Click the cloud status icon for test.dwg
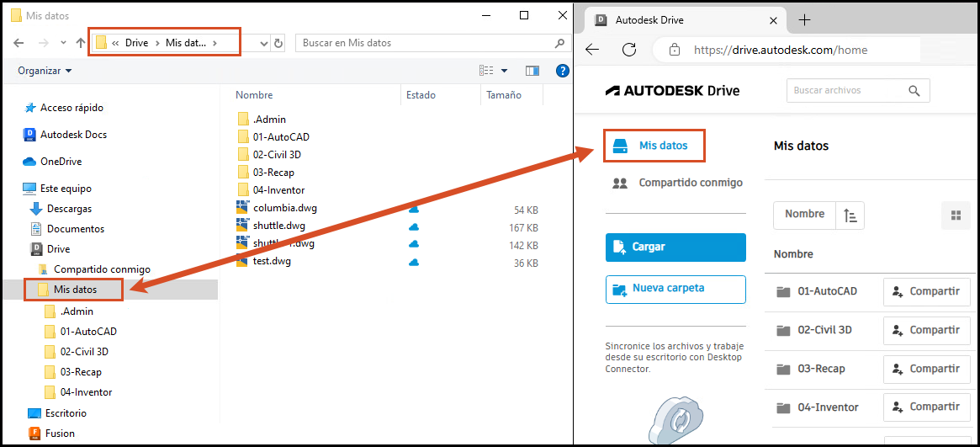Viewport: 980px width, 447px height. point(414,263)
